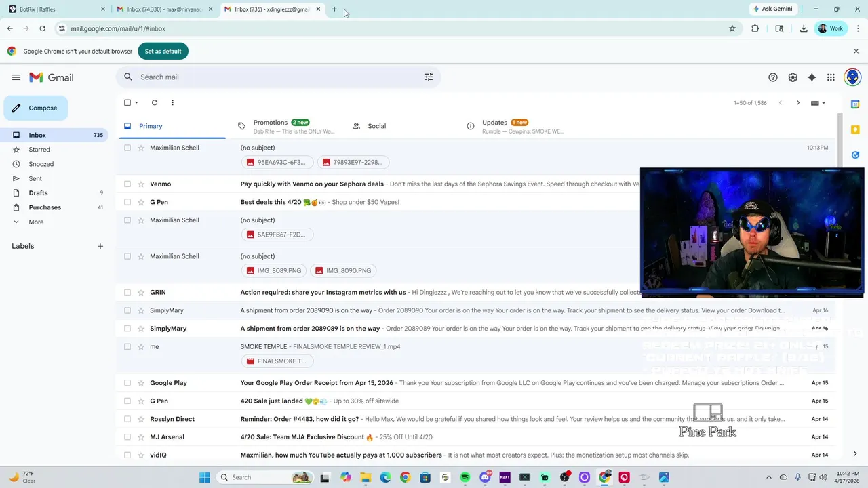
Task: Switch to Updates tab
Action: [515, 126]
